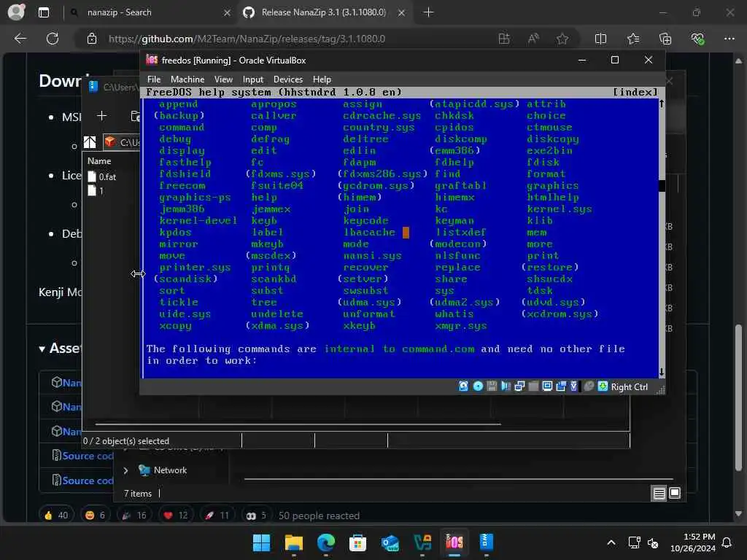This screenshot has width=747, height=560.
Task: Click the Name column header in NanaZip
Action: (99, 161)
